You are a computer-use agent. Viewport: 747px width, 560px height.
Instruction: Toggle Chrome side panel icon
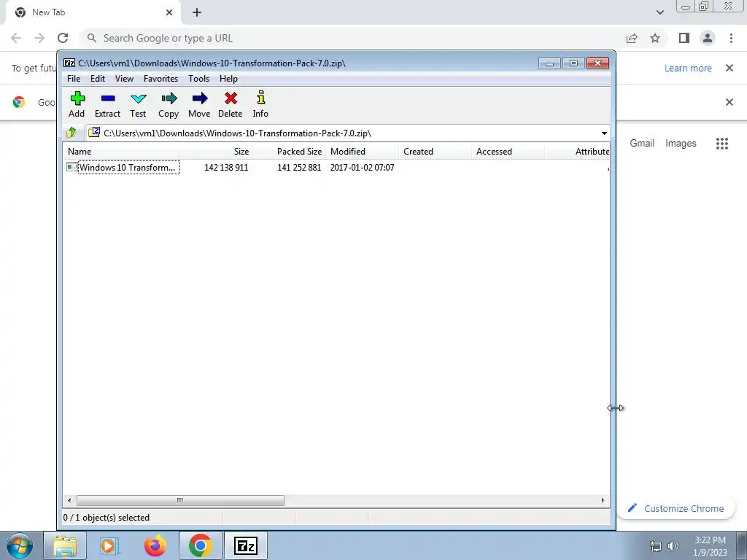[684, 38]
